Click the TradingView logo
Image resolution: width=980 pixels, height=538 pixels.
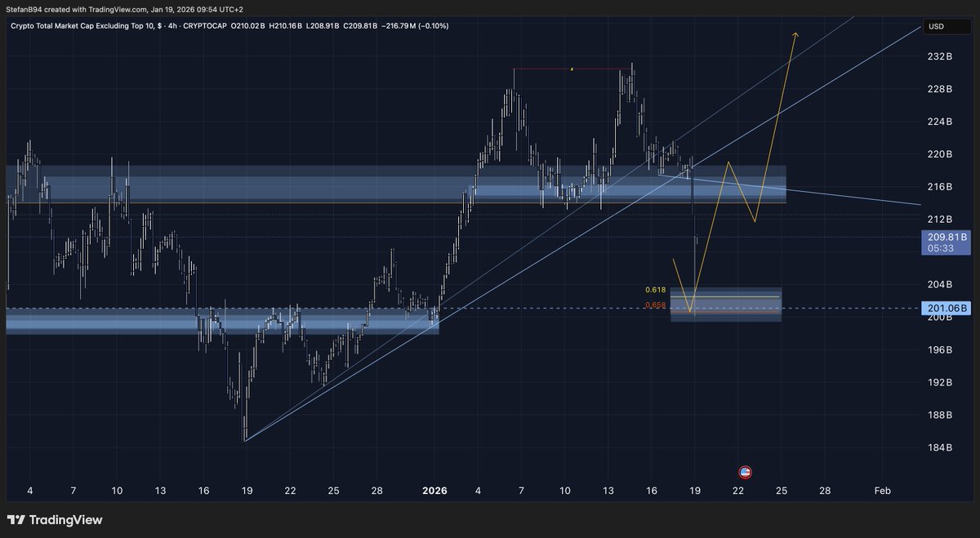click(x=55, y=519)
